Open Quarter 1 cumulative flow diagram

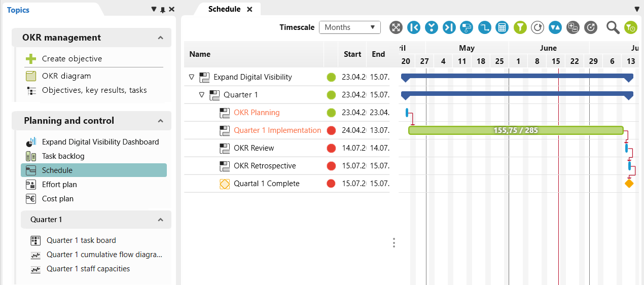tap(104, 255)
